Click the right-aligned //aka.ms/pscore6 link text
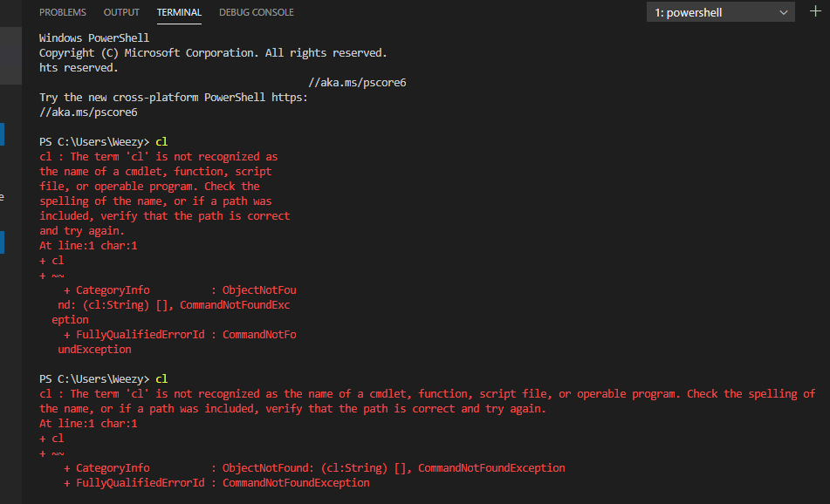 (358, 83)
